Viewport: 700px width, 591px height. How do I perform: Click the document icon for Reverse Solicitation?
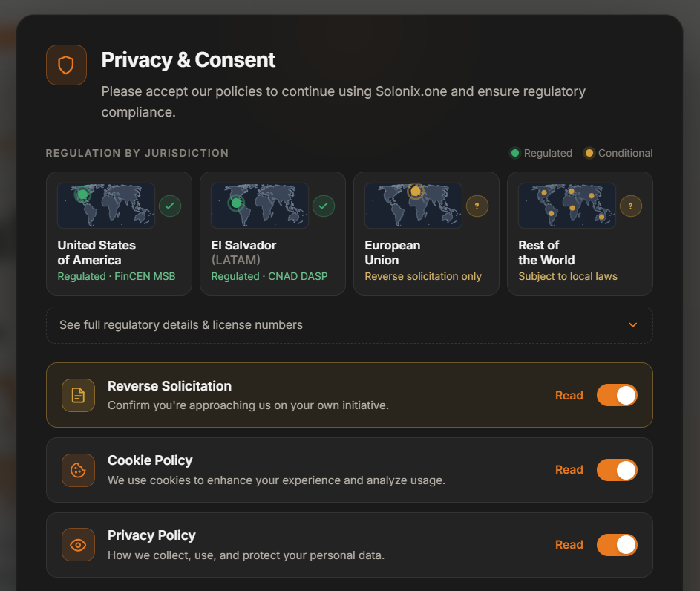point(78,396)
